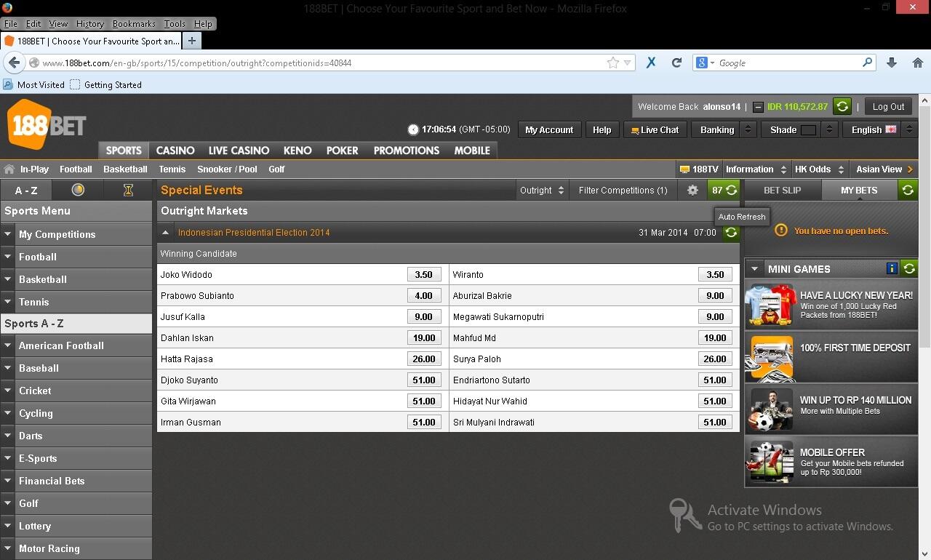Pick Megawati Sukarnoputri odds 9.00
Image resolution: width=931 pixels, height=560 pixels.
pos(715,317)
